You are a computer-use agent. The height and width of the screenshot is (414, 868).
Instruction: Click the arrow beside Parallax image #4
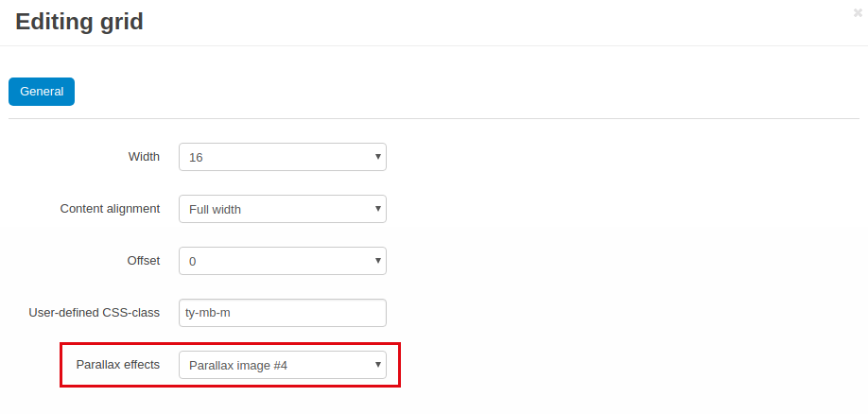(x=378, y=364)
